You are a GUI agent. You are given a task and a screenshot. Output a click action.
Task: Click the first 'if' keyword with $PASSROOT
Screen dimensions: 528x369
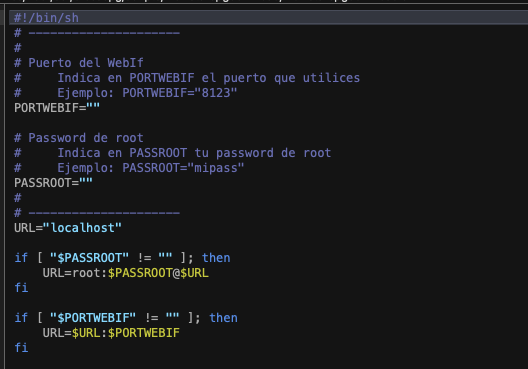21,258
